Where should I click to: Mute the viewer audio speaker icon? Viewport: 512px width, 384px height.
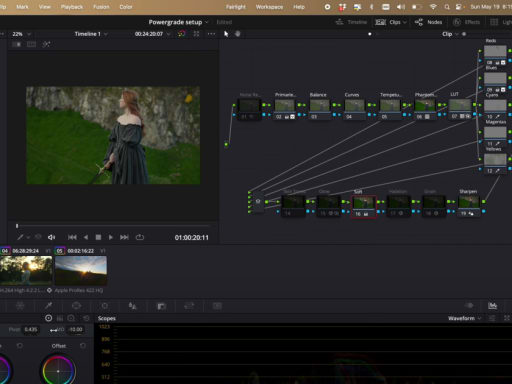coord(51,237)
